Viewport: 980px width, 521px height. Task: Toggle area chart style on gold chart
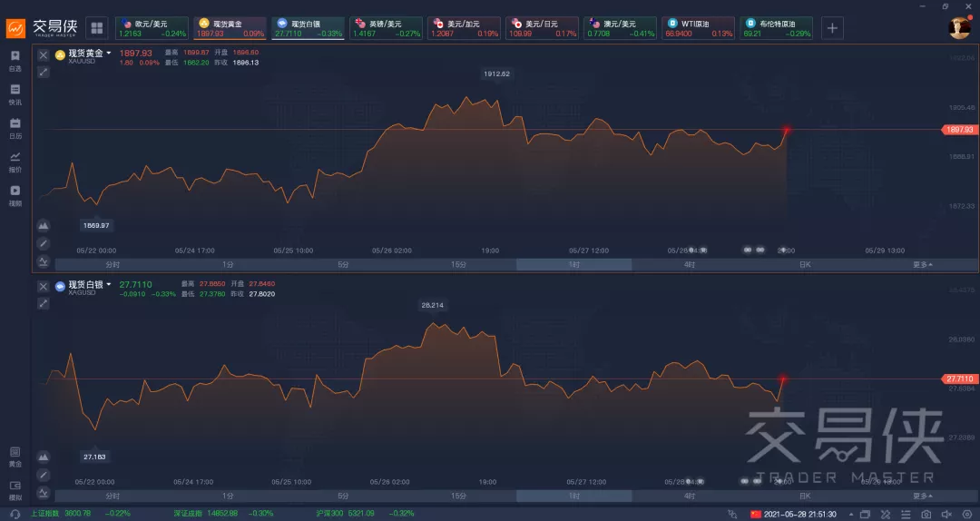pyautogui.click(x=44, y=225)
